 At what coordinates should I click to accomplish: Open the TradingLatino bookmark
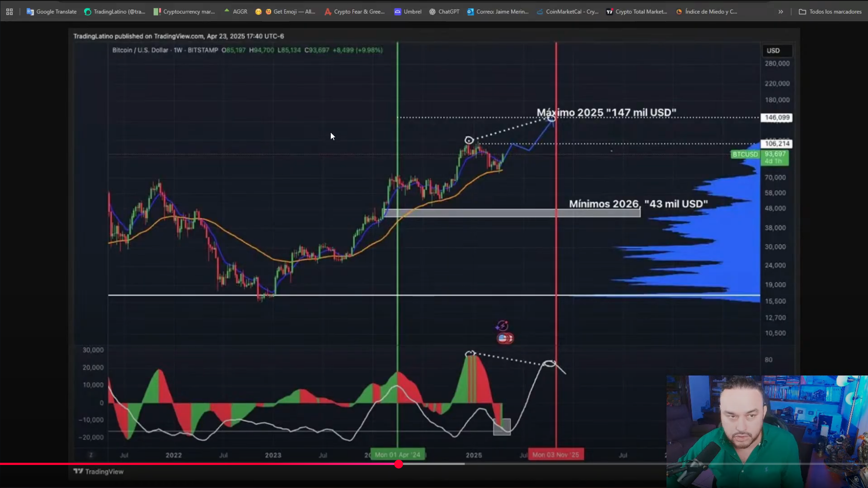click(114, 12)
